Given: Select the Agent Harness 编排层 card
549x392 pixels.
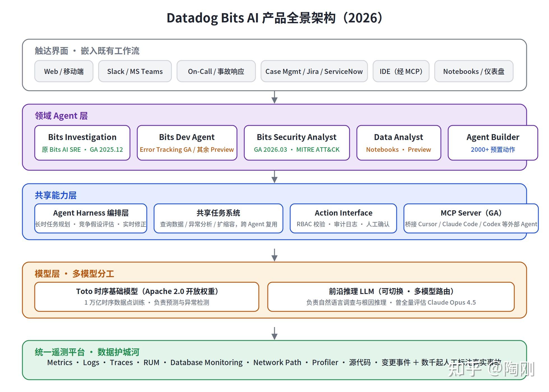Looking at the screenshot, I should point(91,218).
